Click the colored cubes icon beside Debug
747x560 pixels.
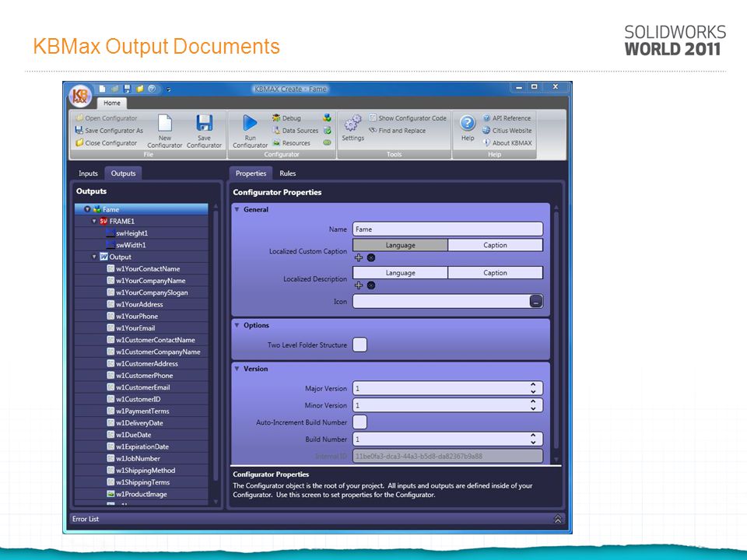(x=327, y=117)
